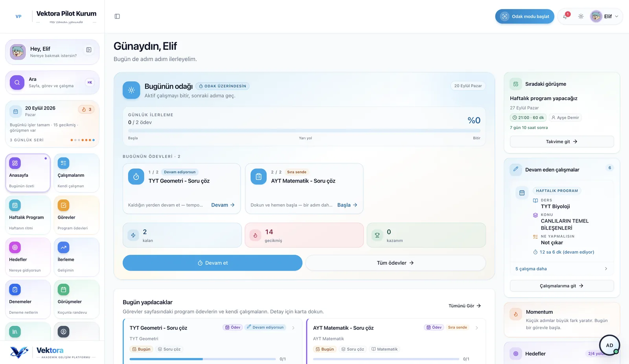Click the Denemeler clipboard icon
629x364 pixels.
tap(15, 289)
